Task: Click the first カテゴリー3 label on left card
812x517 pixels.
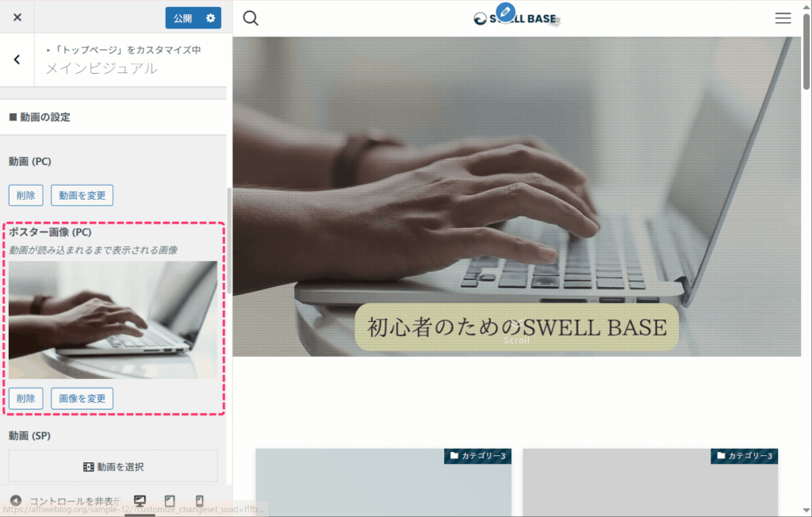Action: click(x=477, y=456)
